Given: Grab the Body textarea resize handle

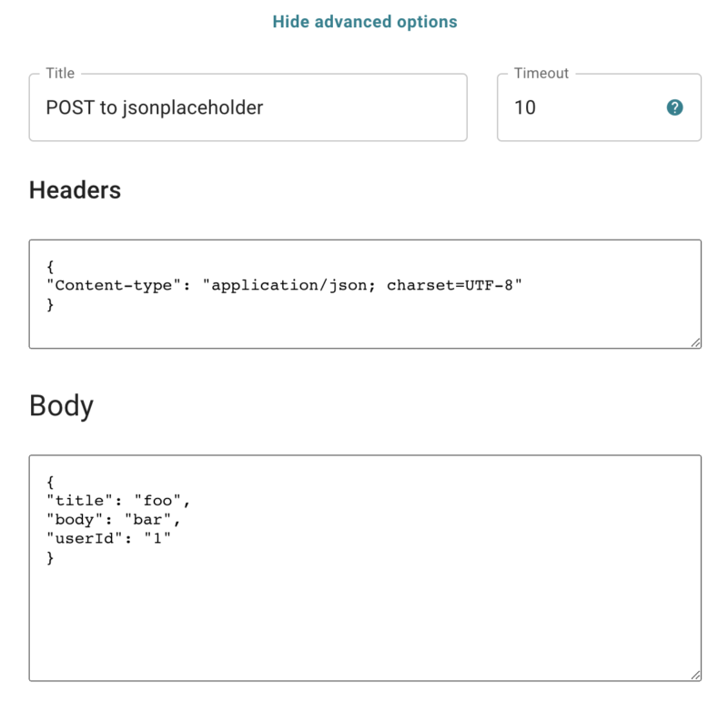Looking at the screenshot, I should (695, 676).
